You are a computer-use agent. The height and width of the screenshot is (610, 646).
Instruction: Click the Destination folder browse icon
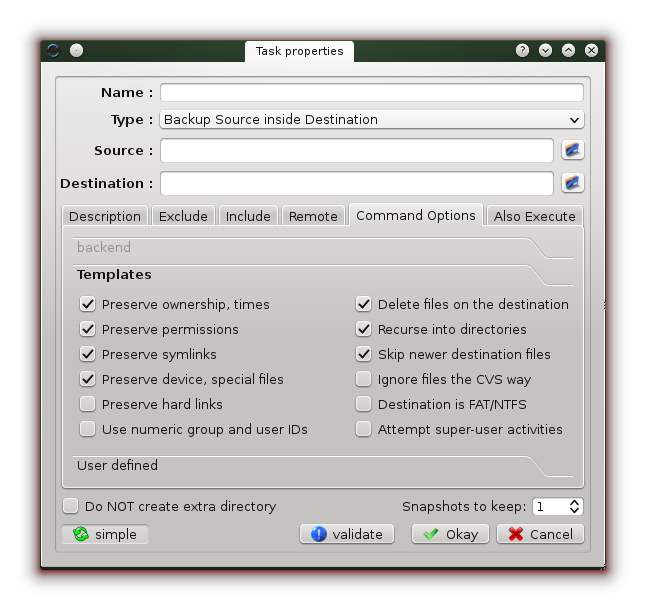572,184
